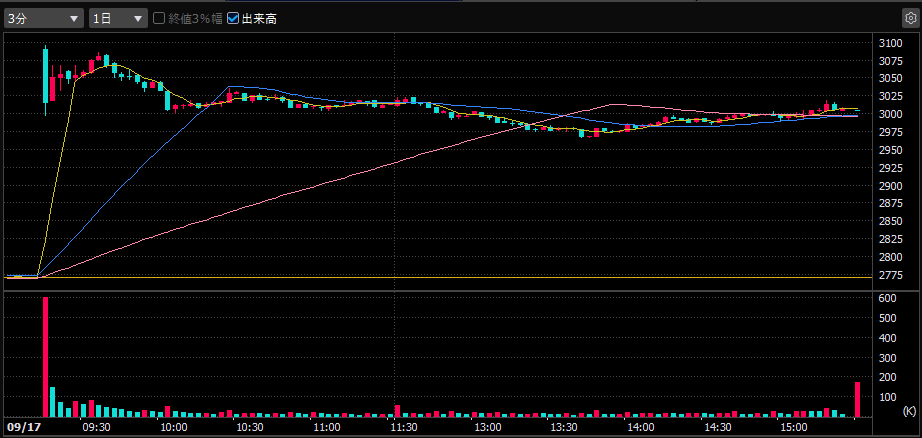Enable the 終値3%幅 checkbox
922x438 pixels.
(159, 18)
